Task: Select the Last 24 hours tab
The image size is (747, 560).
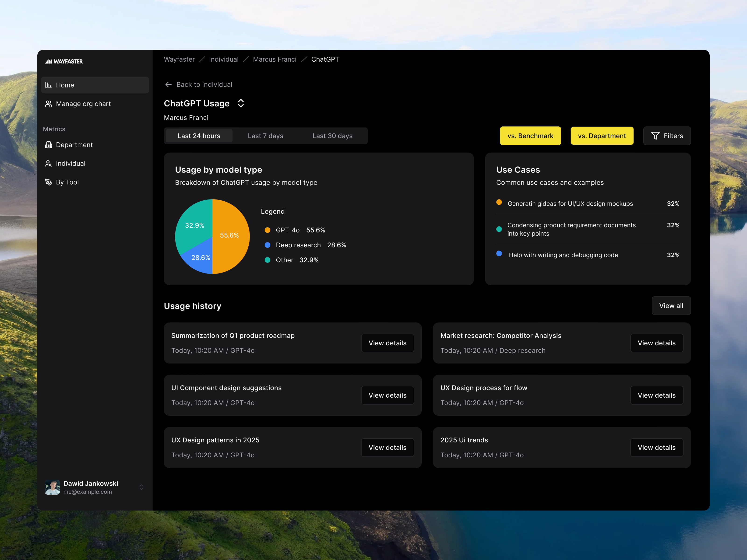Action: pyautogui.click(x=199, y=136)
